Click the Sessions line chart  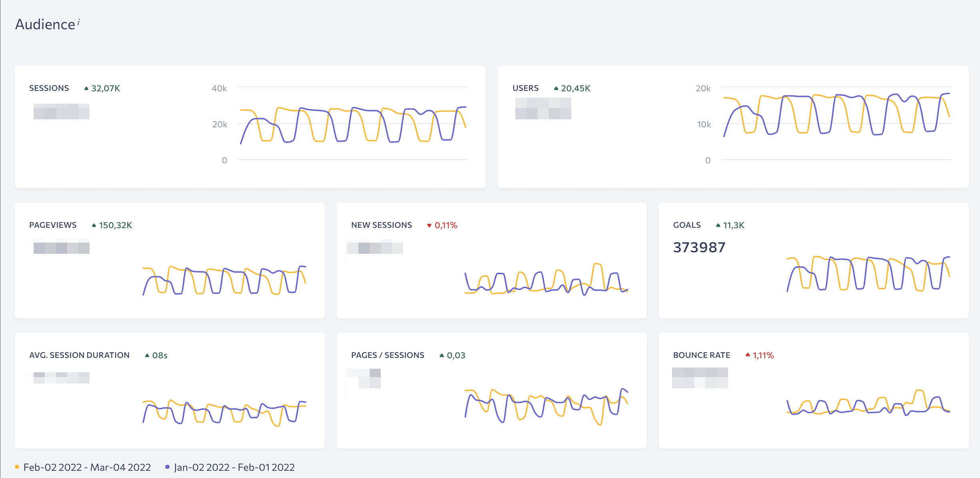pyautogui.click(x=353, y=124)
